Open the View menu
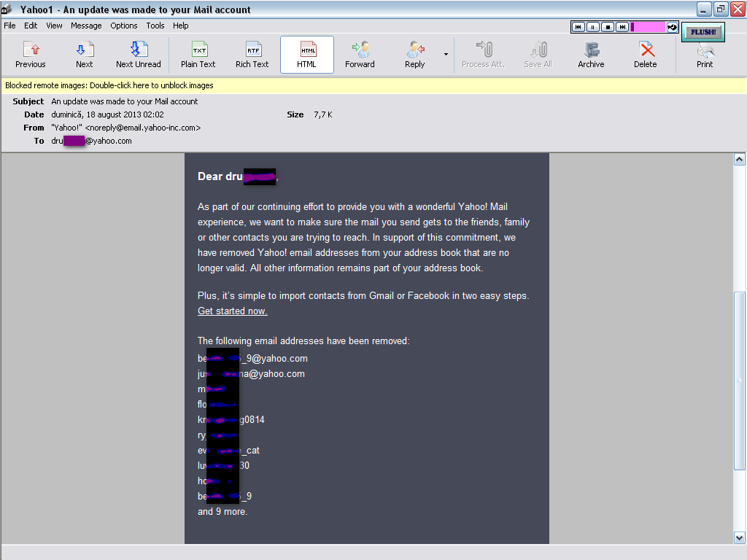747x560 pixels. [54, 26]
